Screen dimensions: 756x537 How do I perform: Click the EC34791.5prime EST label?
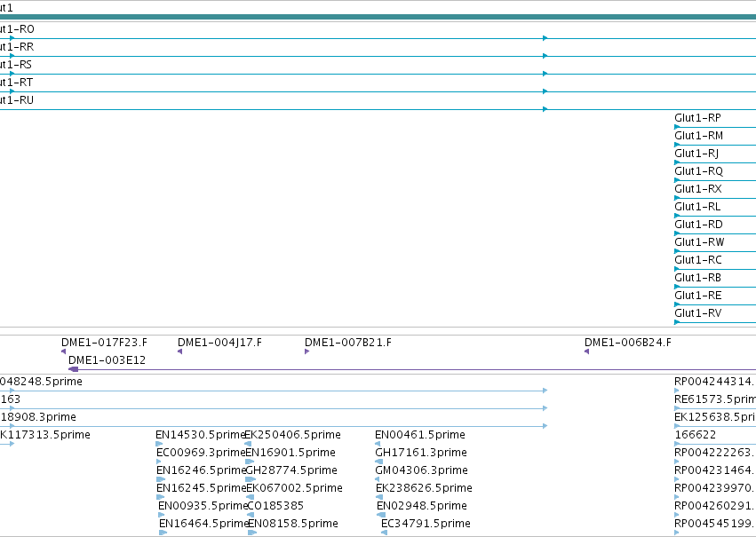click(x=426, y=524)
